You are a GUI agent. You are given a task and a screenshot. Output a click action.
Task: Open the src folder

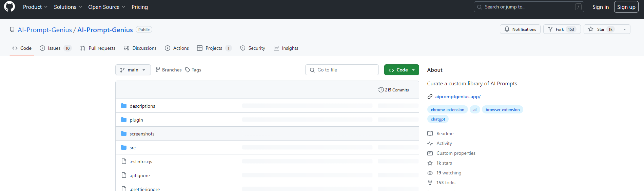[133, 148]
